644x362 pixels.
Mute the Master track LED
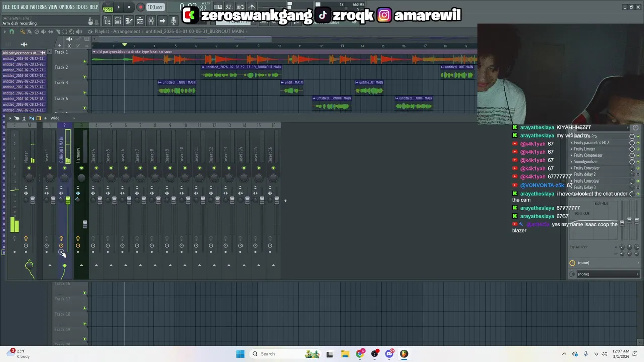coord(29,168)
